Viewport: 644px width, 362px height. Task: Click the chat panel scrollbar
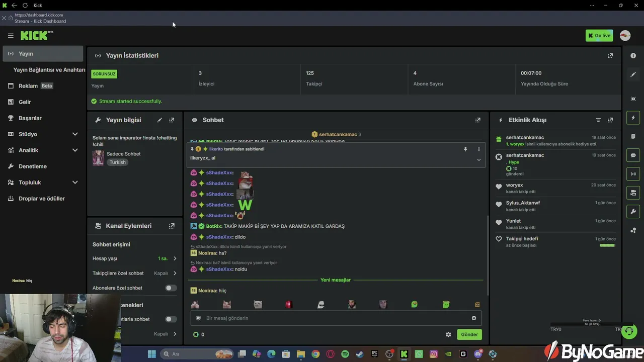(x=488, y=256)
